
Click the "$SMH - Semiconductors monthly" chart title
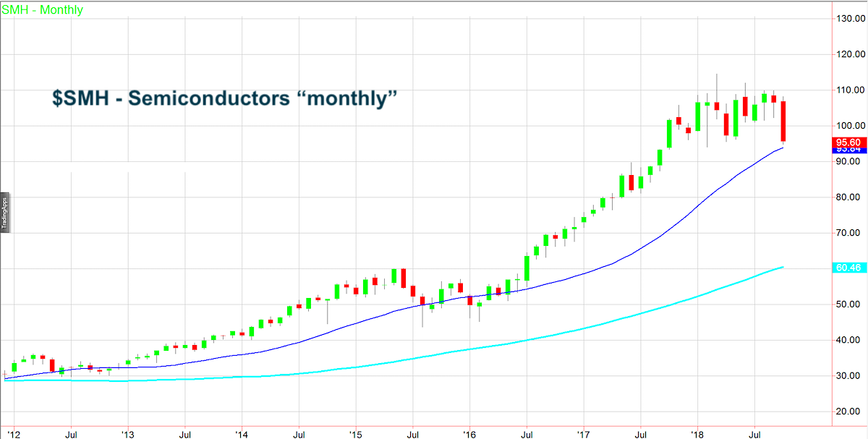226,98
